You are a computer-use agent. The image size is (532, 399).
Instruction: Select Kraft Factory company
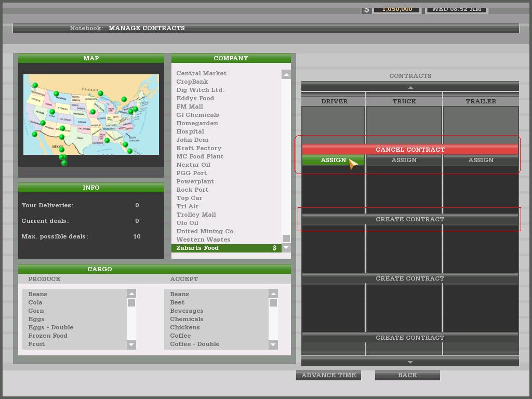(198, 148)
